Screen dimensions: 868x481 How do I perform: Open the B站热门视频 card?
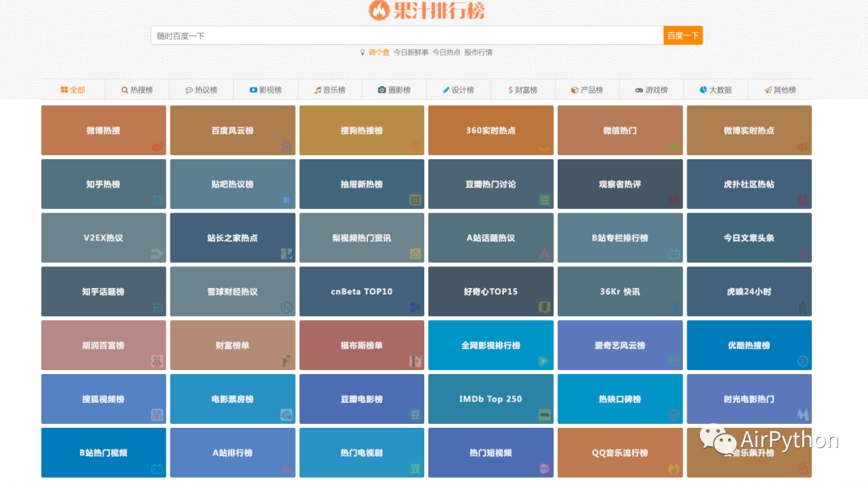104,453
